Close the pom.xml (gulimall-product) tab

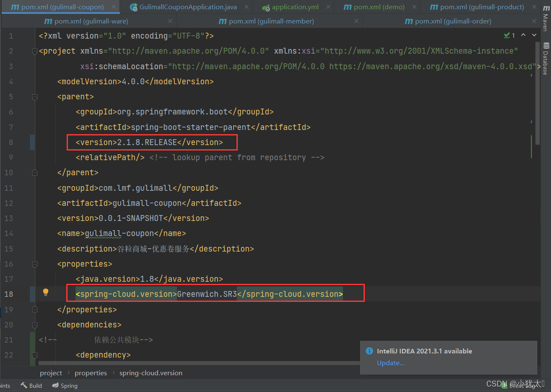click(534, 7)
